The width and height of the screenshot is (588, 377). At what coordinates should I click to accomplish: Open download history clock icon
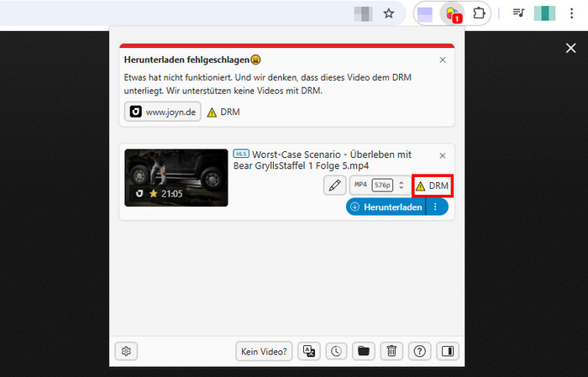tap(336, 351)
